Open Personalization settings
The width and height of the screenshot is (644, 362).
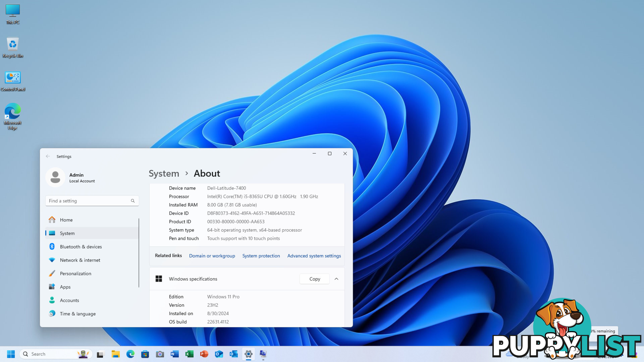[x=92, y=274]
